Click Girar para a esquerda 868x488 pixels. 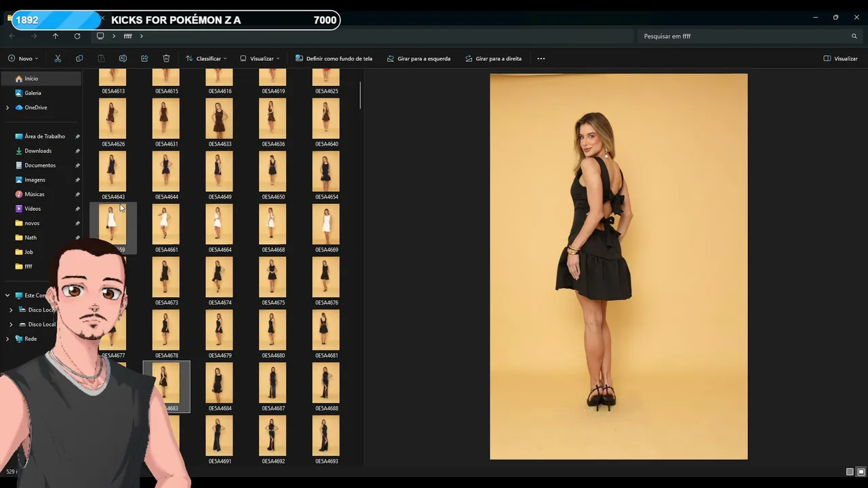pos(418,58)
